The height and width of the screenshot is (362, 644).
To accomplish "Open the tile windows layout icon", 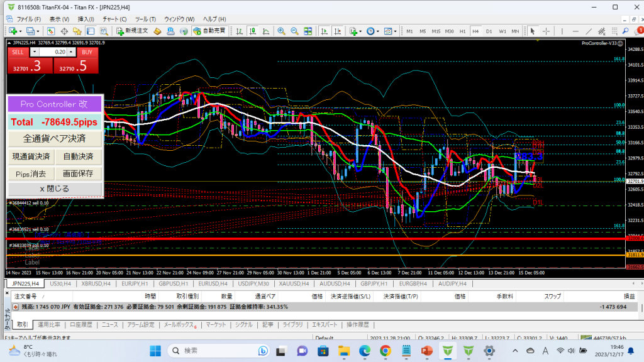I will [x=308, y=31].
